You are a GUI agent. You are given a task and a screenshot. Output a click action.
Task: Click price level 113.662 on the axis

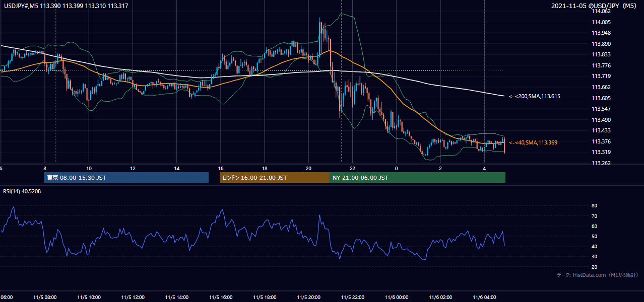click(601, 87)
